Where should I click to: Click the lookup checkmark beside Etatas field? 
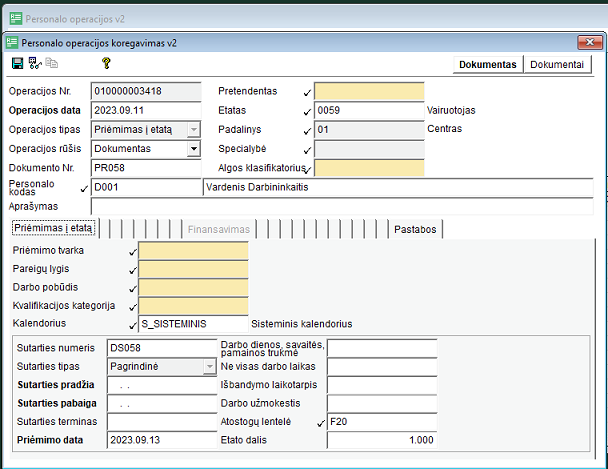point(307,111)
